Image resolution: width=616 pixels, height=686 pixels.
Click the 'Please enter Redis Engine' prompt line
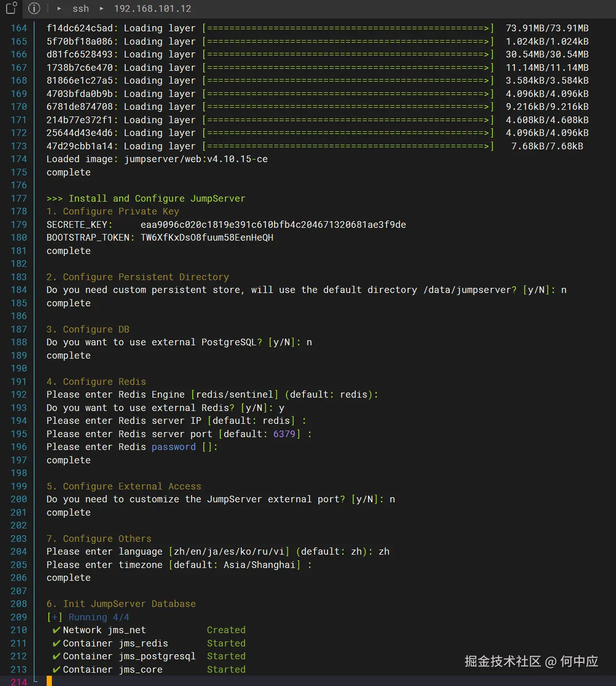213,395
